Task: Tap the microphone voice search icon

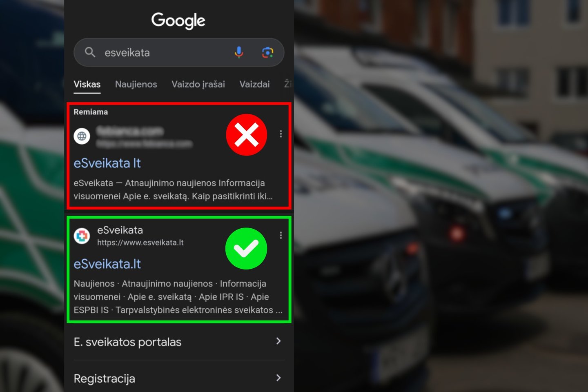Action: pyautogui.click(x=239, y=52)
